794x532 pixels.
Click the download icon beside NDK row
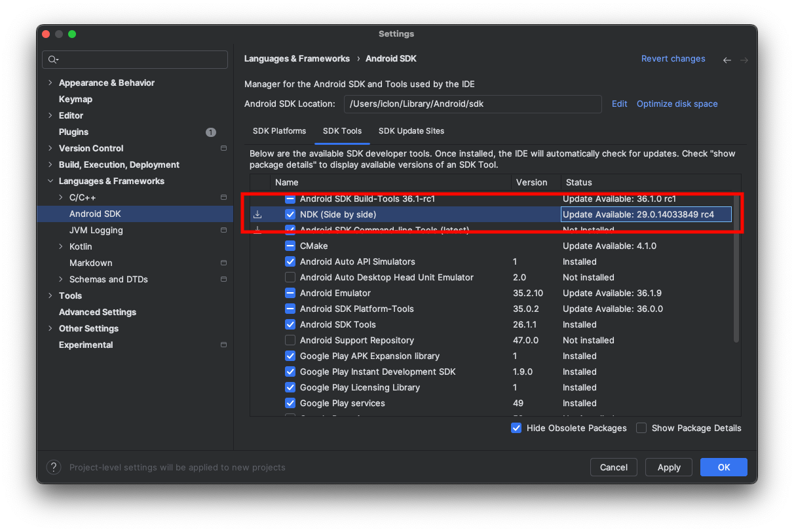click(x=257, y=214)
